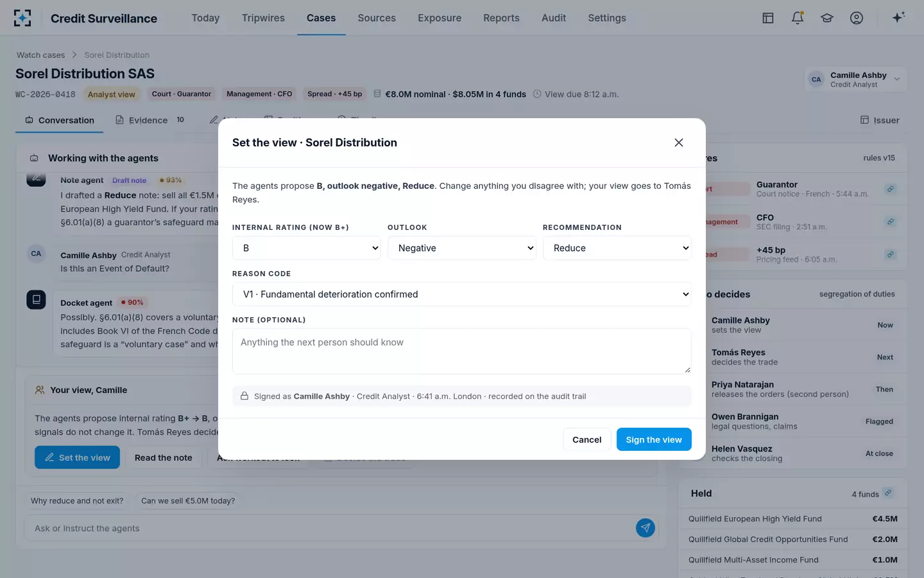This screenshot has width=924, height=578.
Task: Select the Evidence tab
Action: [x=150, y=120]
